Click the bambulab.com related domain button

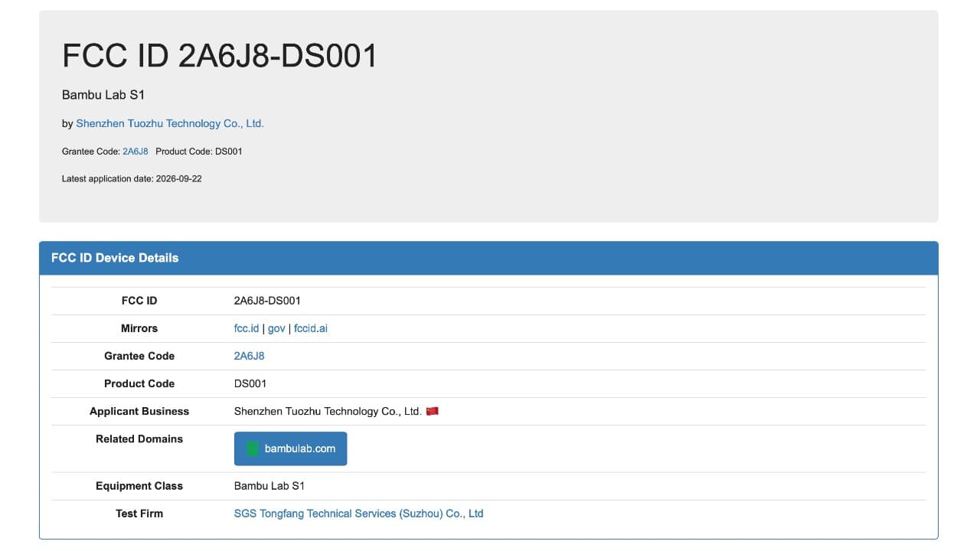click(x=290, y=448)
